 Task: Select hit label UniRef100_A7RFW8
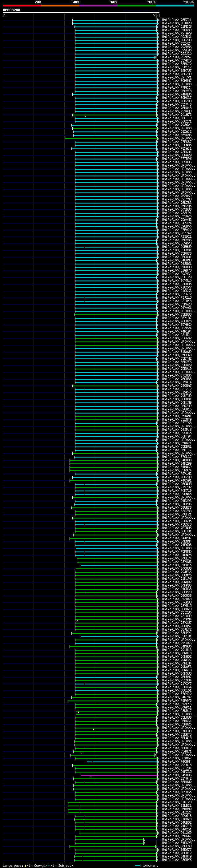click(177, 731)
